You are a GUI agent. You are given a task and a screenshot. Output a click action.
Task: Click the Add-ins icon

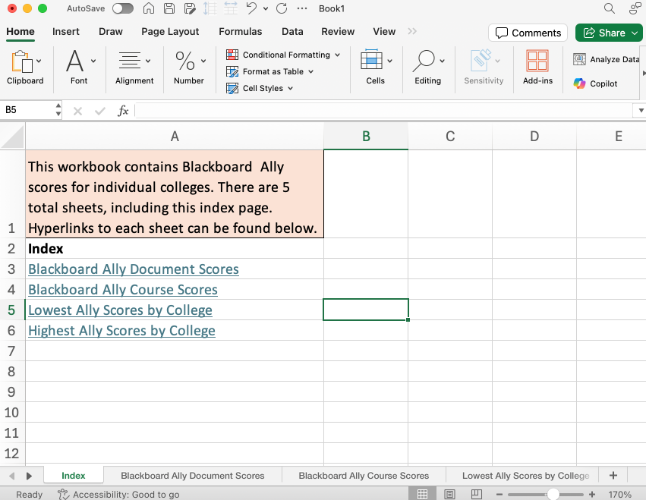[x=538, y=61]
